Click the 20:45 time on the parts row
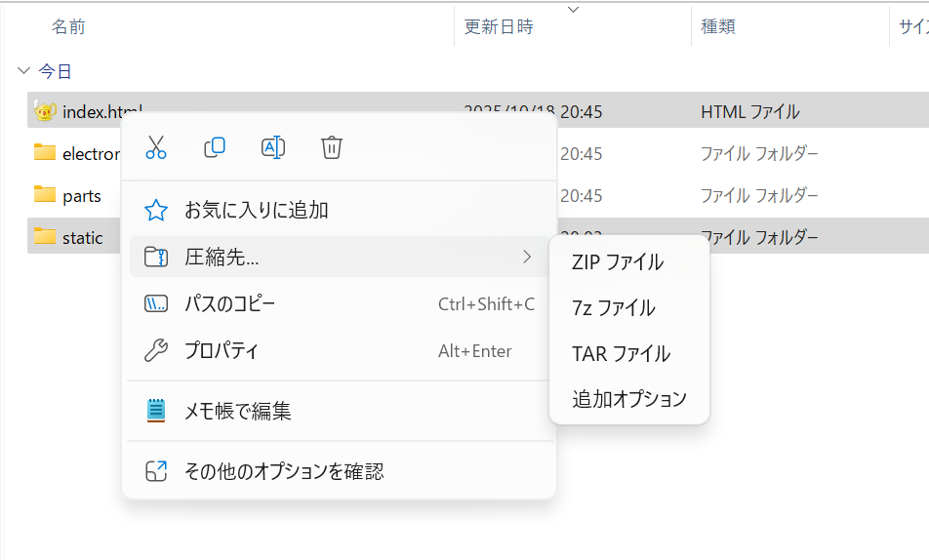Screen dimensions: 929x560 [x=582, y=195]
